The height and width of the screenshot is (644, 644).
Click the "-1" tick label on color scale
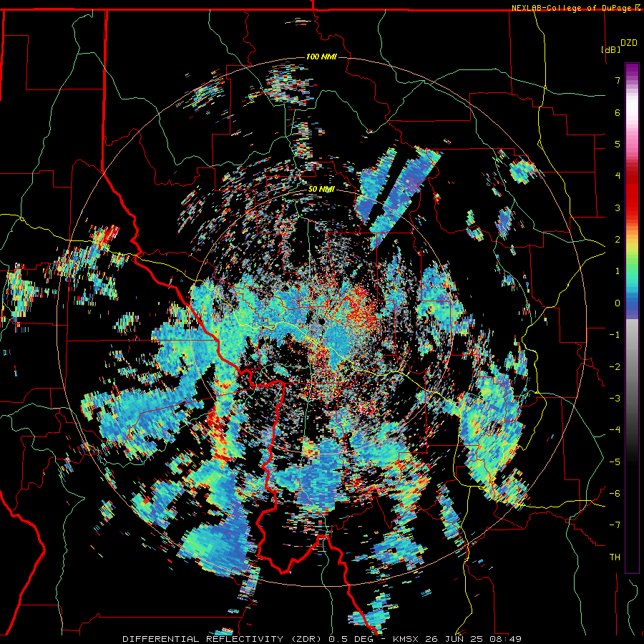click(x=615, y=335)
